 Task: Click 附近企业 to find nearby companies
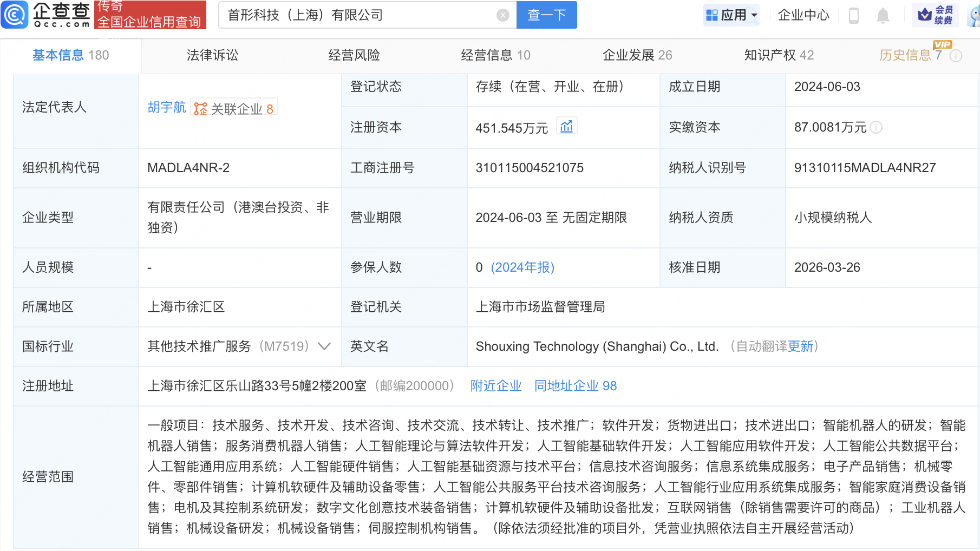pyautogui.click(x=495, y=386)
